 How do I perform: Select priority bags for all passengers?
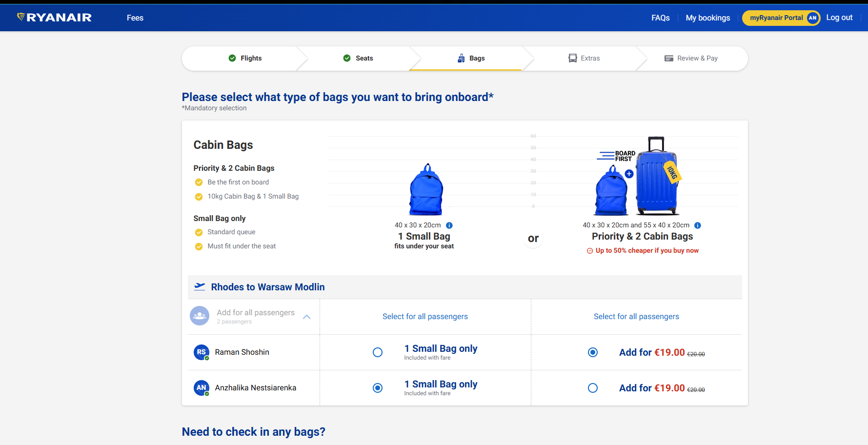click(636, 316)
